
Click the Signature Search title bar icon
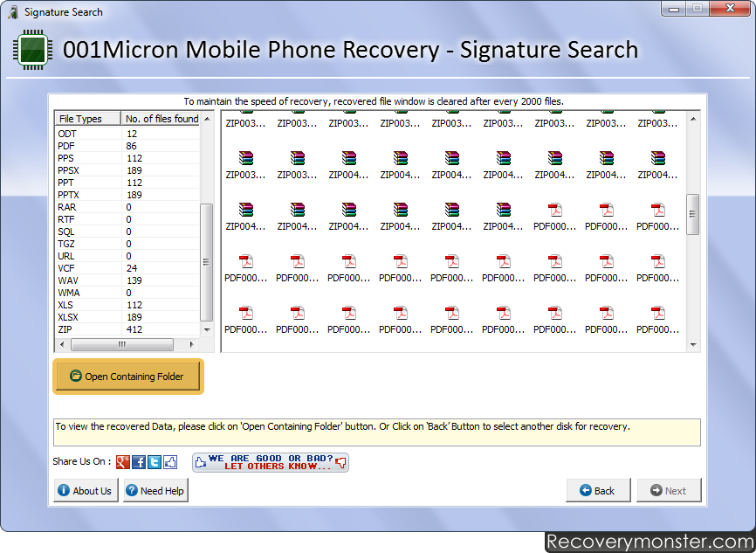coord(13,12)
